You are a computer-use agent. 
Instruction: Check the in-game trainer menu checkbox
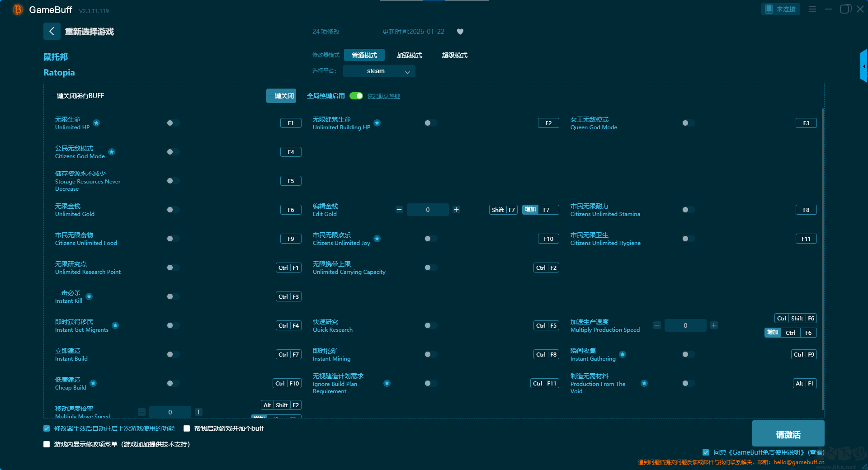(x=47, y=444)
